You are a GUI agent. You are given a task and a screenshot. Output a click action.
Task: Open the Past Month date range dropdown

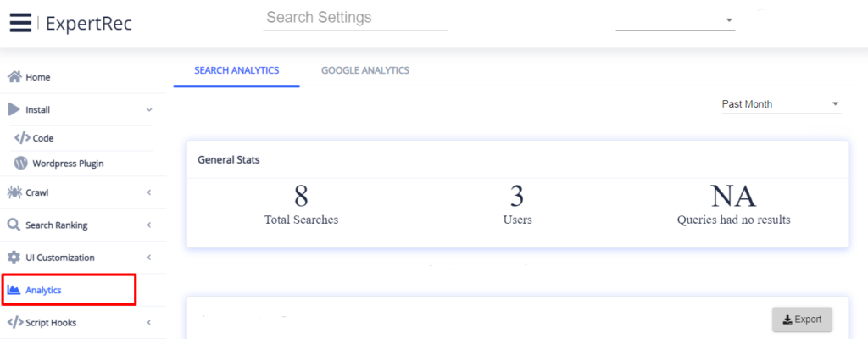[x=780, y=104]
